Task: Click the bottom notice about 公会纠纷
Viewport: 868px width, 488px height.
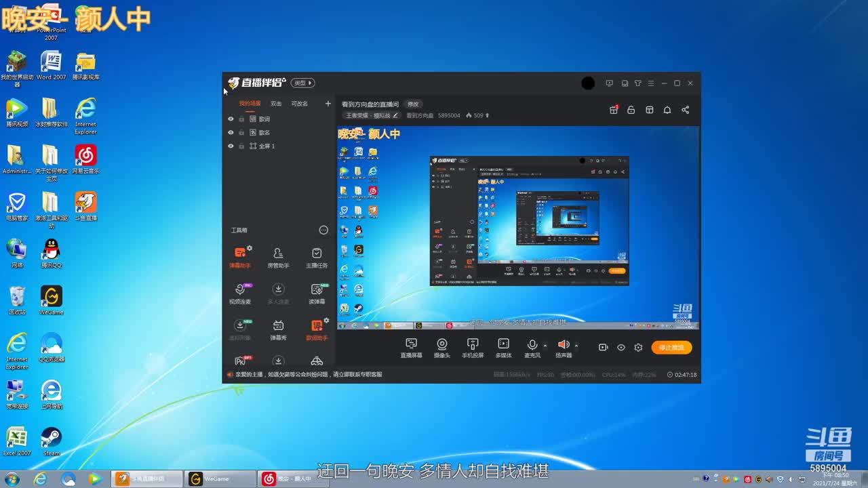Action: pos(308,375)
